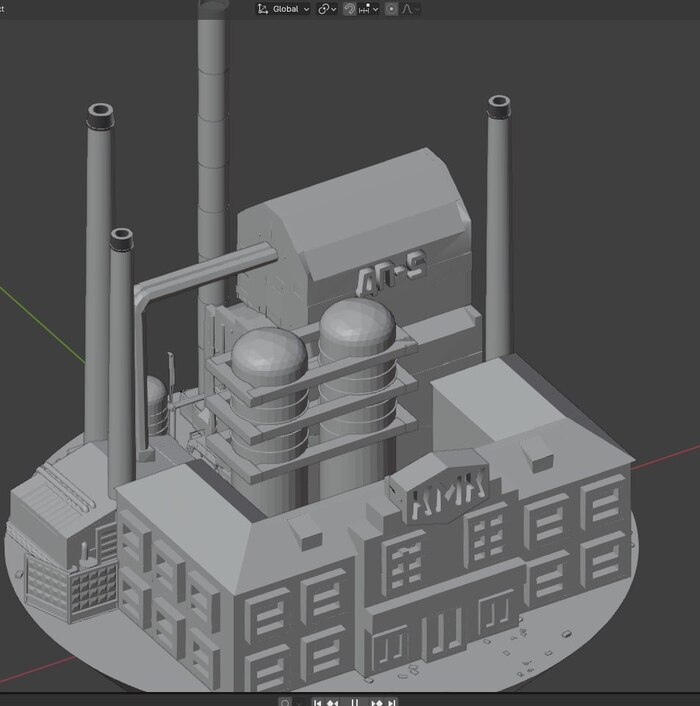Image resolution: width=700 pixels, height=706 pixels.
Task: Open the proportional falloff curve menu
Action: pyautogui.click(x=410, y=9)
